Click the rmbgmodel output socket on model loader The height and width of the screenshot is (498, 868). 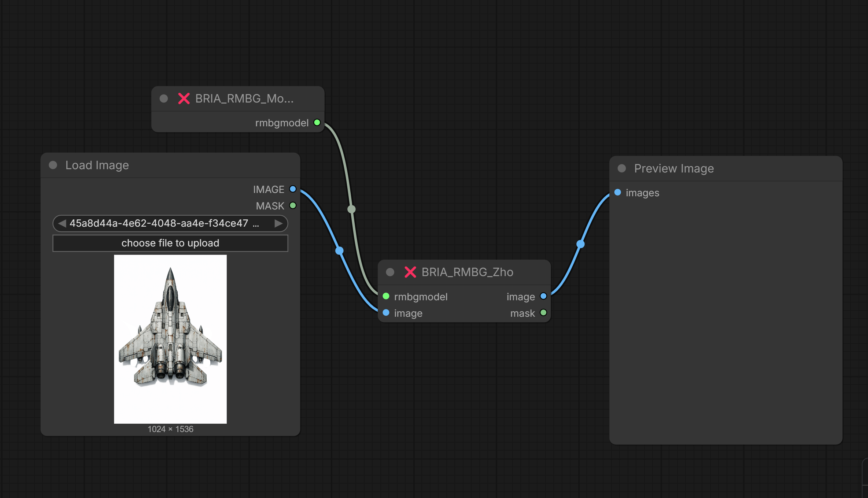coord(317,123)
